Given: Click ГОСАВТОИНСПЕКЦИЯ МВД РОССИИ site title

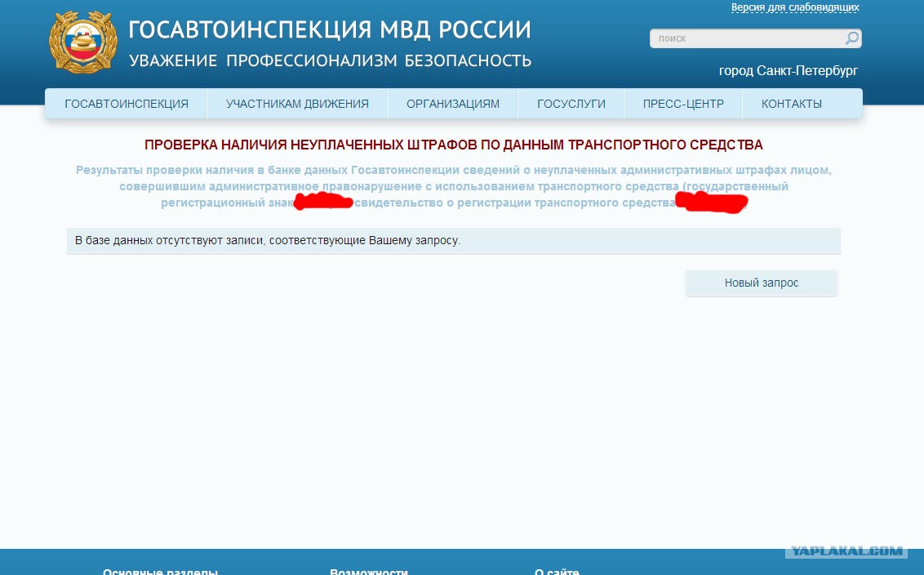Looking at the screenshot, I should [x=330, y=29].
